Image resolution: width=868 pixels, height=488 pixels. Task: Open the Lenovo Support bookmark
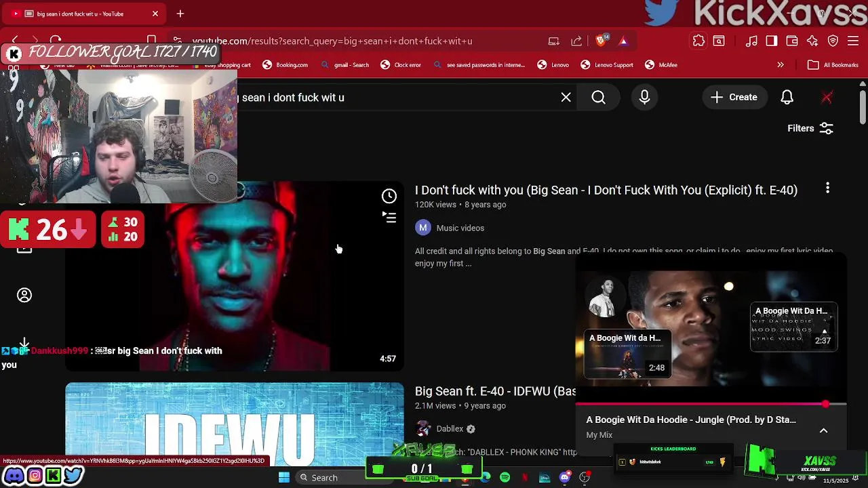point(607,65)
